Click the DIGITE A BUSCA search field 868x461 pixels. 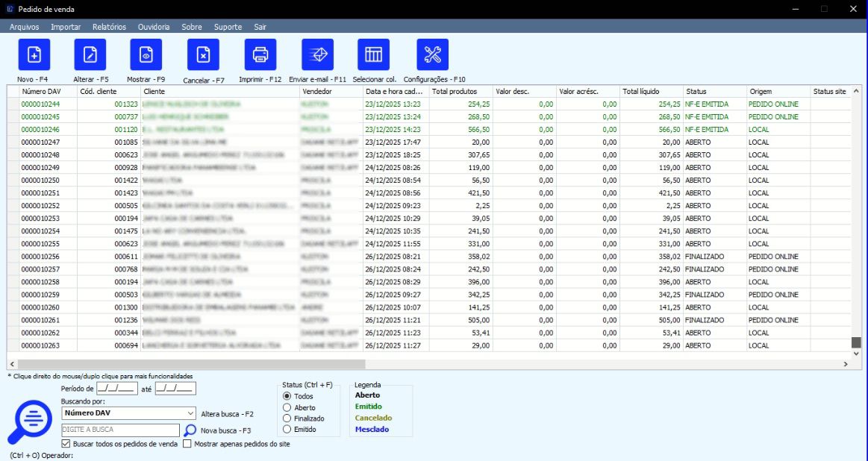[x=120, y=430]
